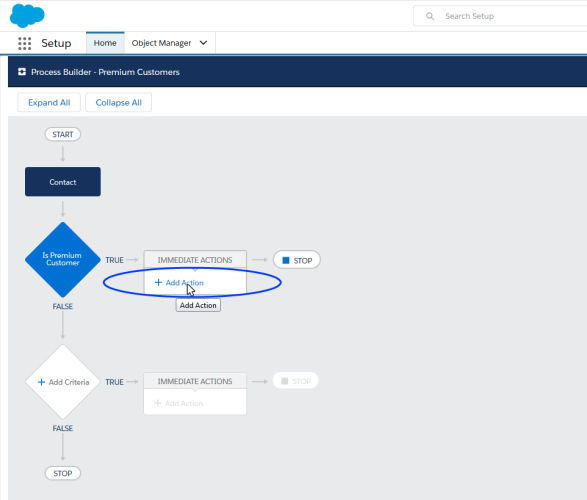The height and width of the screenshot is (500, 587).
Task: Open the App Launcher dots grid
Action: pos(25,43)
